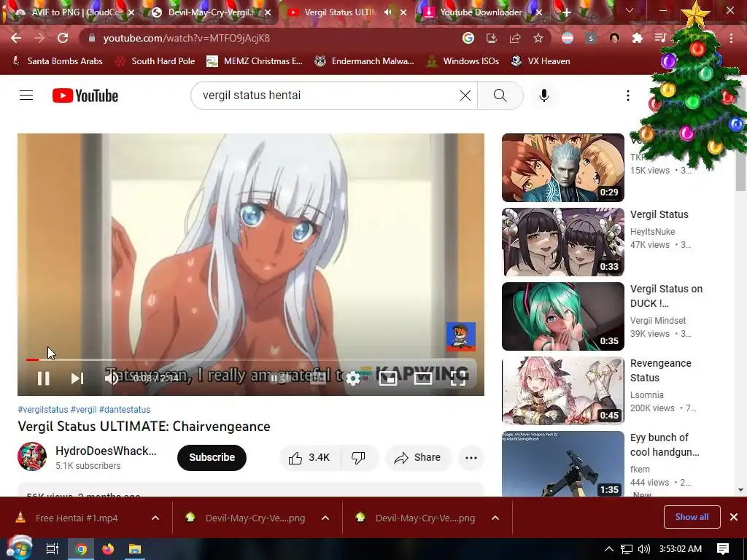Mute the tab using its speaker icon
This screenshot has width=747, height=560.
coord(388,12)
